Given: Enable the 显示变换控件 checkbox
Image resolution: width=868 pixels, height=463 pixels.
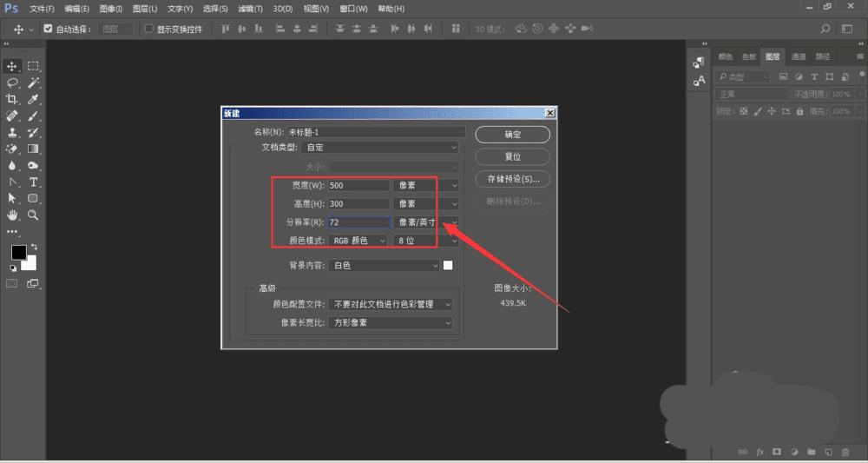Looking at the screenshot, I should click(148, 29).
